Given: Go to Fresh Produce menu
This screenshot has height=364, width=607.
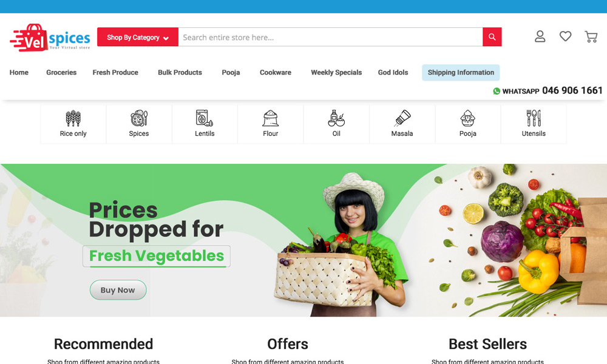Looking at the screenshot, I should [x=115, y=72].
